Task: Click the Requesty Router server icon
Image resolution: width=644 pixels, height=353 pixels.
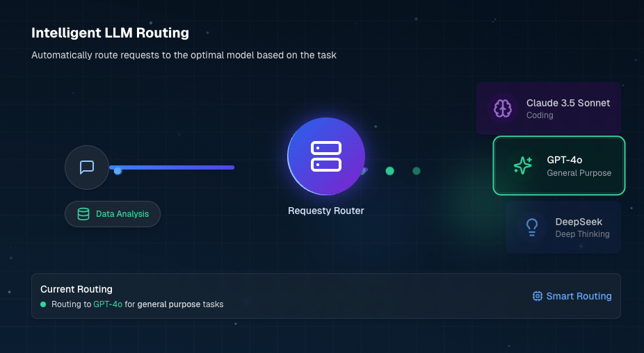Action: pyautogui.click(x=326, y=156)
